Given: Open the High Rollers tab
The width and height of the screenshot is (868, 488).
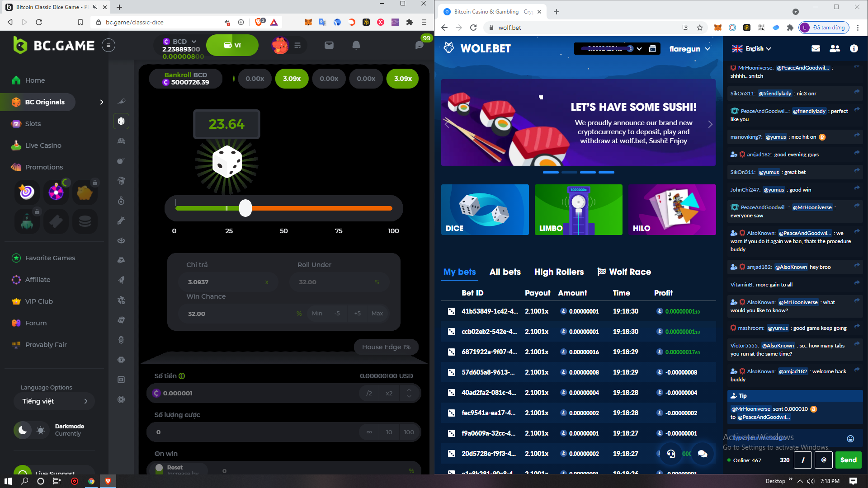Looking at the screenshot, I should click(x=559, y=272).
